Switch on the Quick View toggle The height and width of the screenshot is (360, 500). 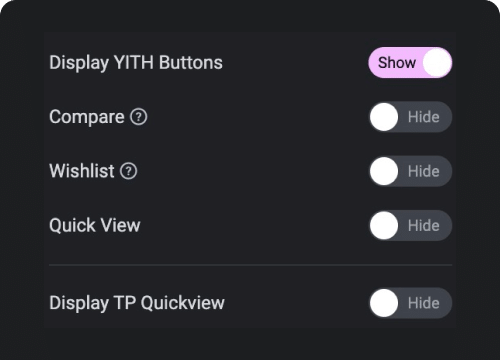pos(410,226)
